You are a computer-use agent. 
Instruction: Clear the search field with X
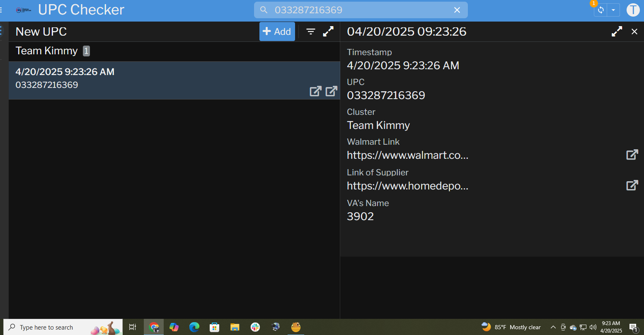(x=457, y=10)
